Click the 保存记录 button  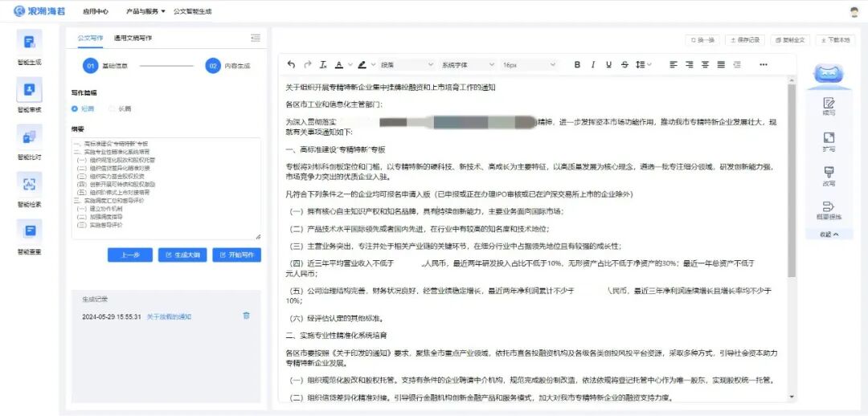(745, 40)
